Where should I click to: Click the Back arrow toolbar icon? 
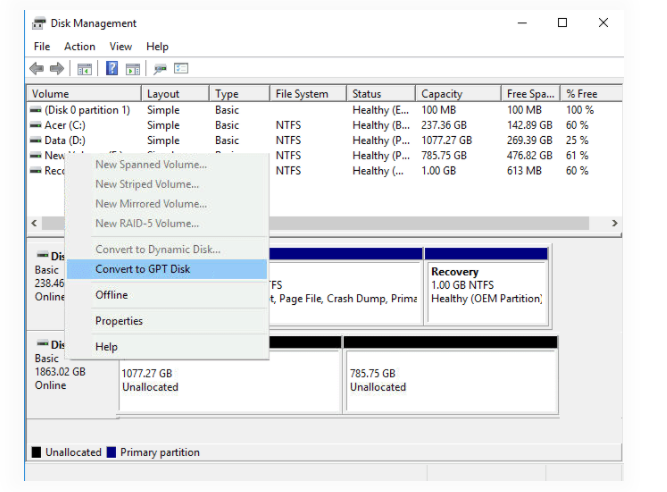point(37,68)
